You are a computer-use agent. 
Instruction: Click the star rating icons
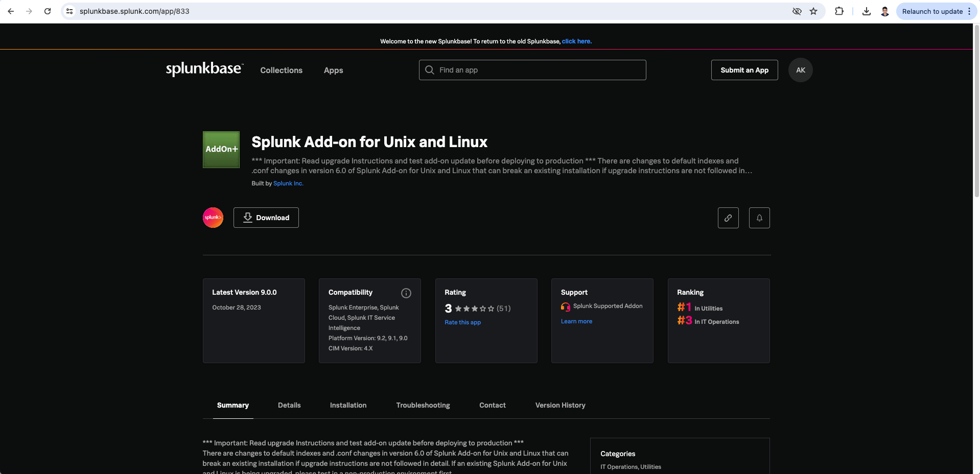point(475,309)
